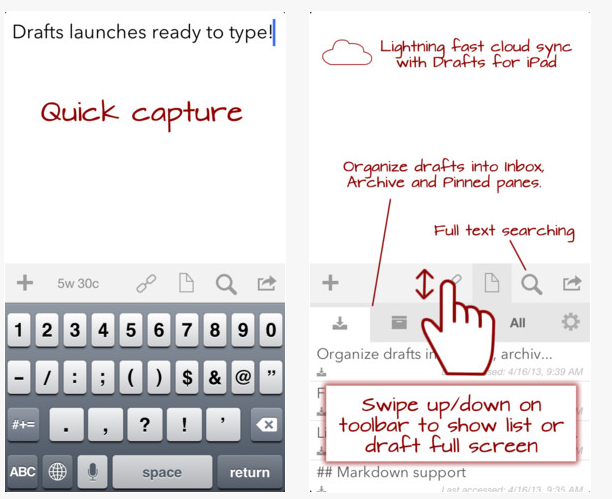
Task: Tap the ampersand key
Action: pos(215,377)
